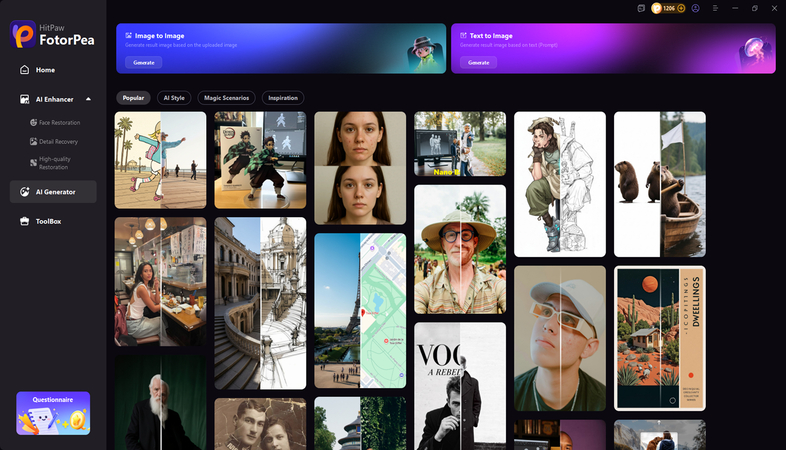This screenshot has width=786, height=450.
Task: Select the Detail Recovery icon
Action: click(33, 141)
